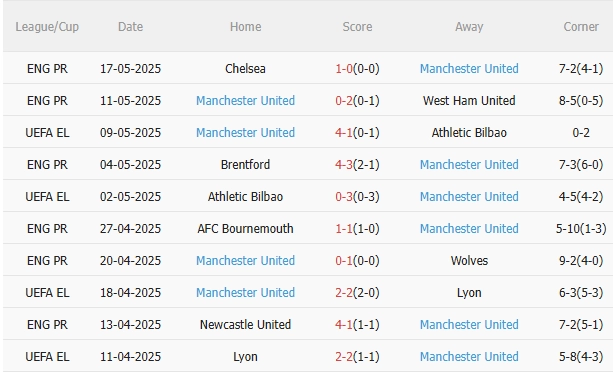The image size is (613, 375).
Task: Select West Ham United away team
Action: coord(469,101)
